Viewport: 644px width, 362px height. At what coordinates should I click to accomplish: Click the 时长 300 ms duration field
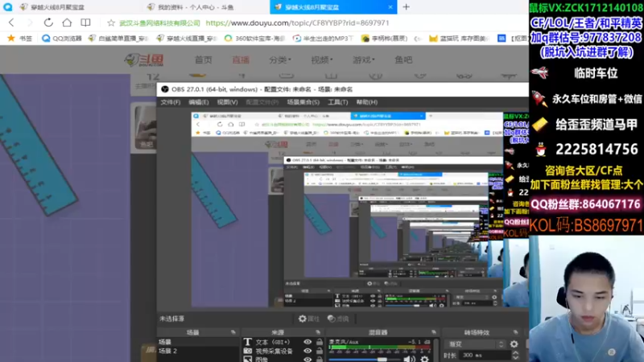485,355
